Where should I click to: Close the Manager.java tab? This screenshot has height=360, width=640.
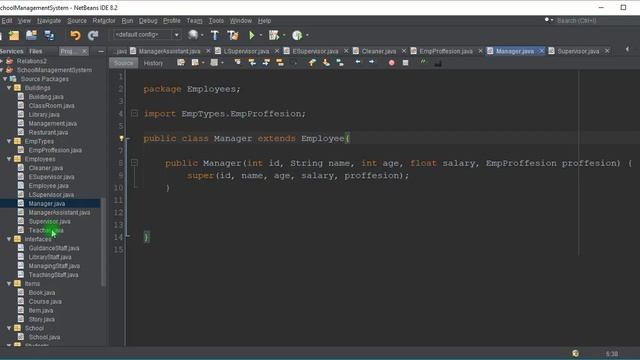tap(541, 51)
